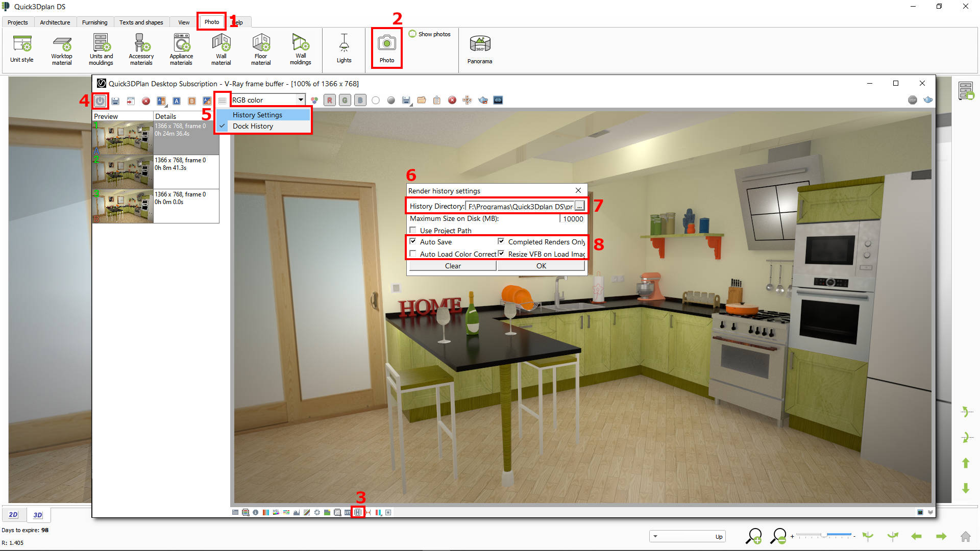
Task: Select the Lights tool
Action: point(344,47)
